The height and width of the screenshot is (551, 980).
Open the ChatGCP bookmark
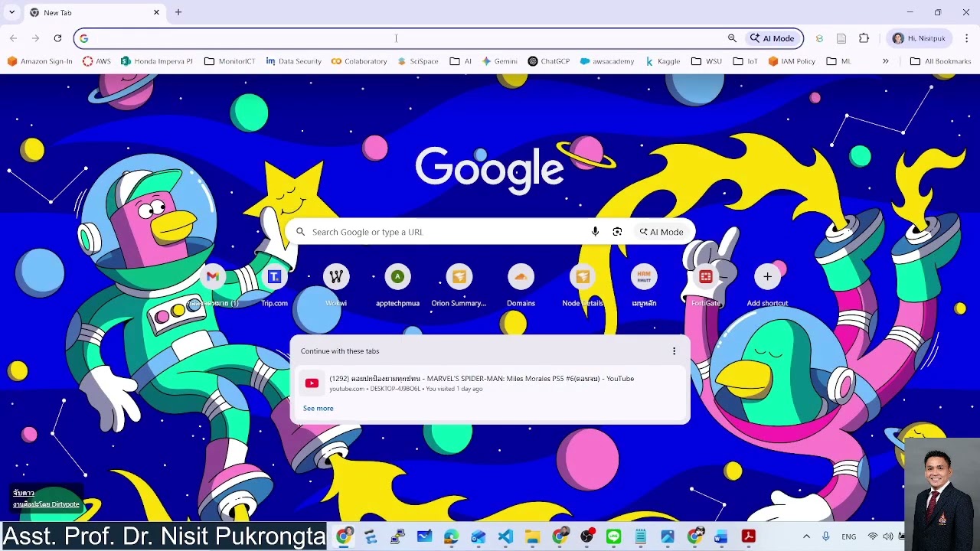(549, 61)
